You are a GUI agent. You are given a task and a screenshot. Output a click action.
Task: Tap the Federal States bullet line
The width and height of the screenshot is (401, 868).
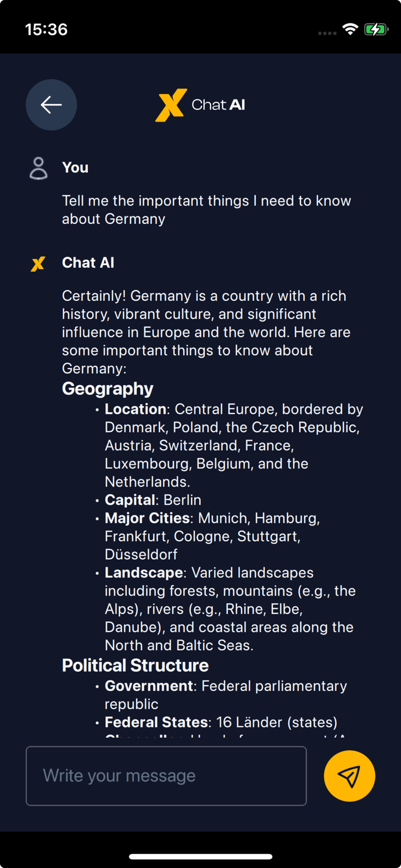(x=221, y=722)
